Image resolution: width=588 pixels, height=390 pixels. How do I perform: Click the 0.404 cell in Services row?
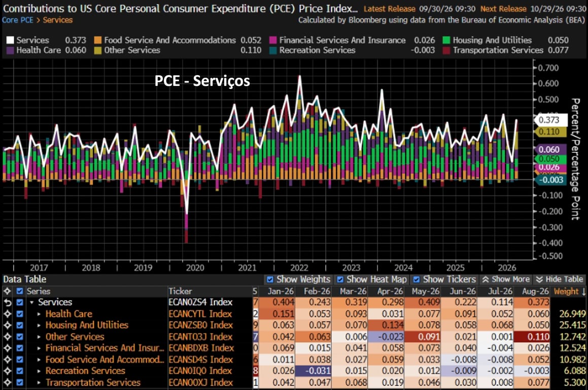coord(277,303)
